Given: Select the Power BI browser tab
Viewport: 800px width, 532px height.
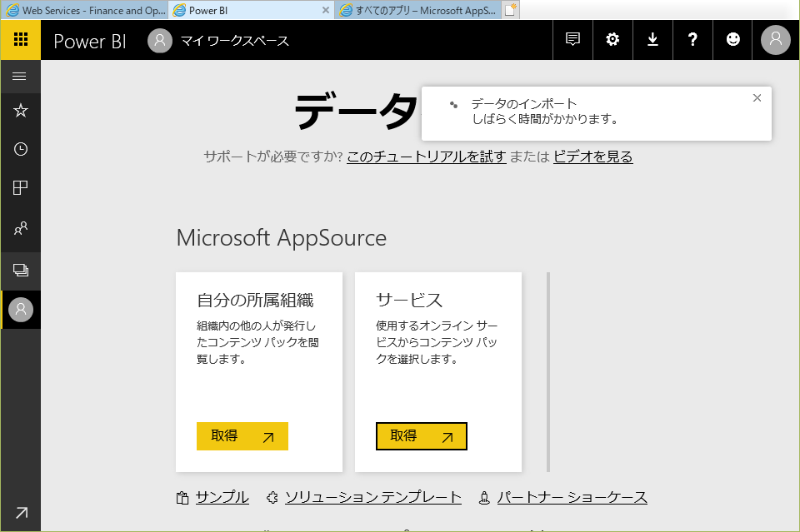Looking at the screenshot, I should pyautogui.click(x=252, y=10).
